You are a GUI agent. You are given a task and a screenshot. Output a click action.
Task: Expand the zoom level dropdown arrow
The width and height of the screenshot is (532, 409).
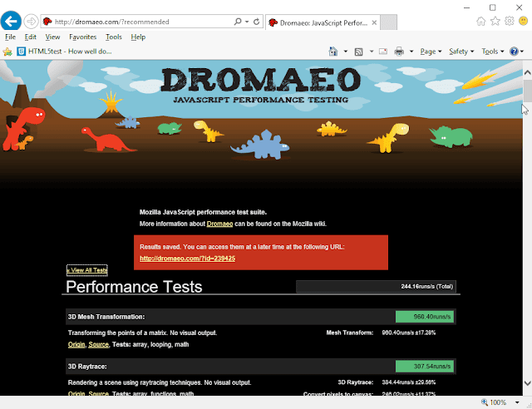click(x=517, y=402)
